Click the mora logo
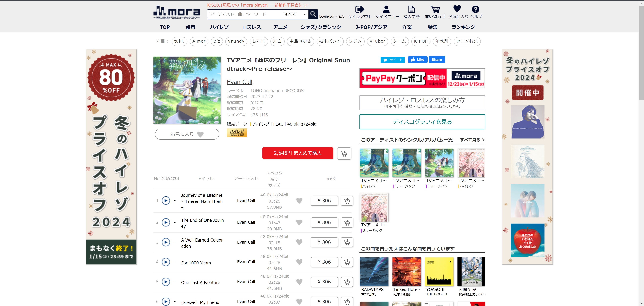Viewport: 644px width, 306px height. [x=177, y=12]
